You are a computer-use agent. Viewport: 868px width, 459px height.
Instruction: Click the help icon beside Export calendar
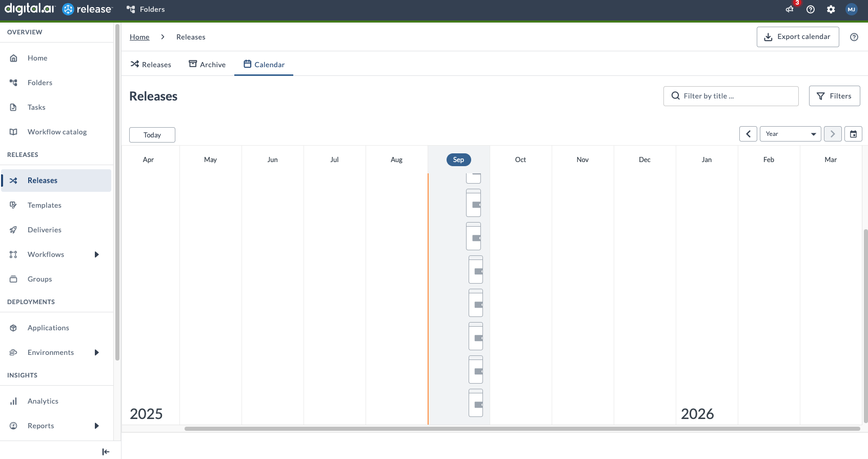tap(854, 37)
